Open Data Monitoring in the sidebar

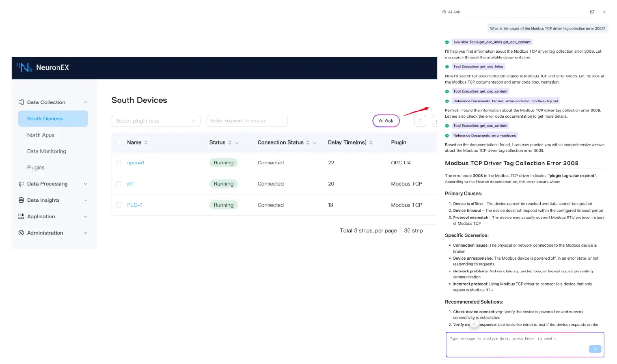coord(46,151)
